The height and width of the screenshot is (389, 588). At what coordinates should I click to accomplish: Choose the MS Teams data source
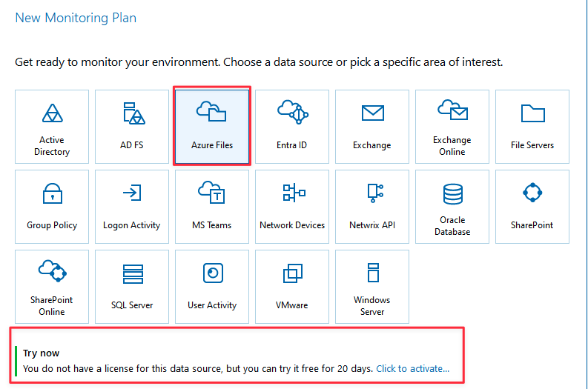pos(212,207)
